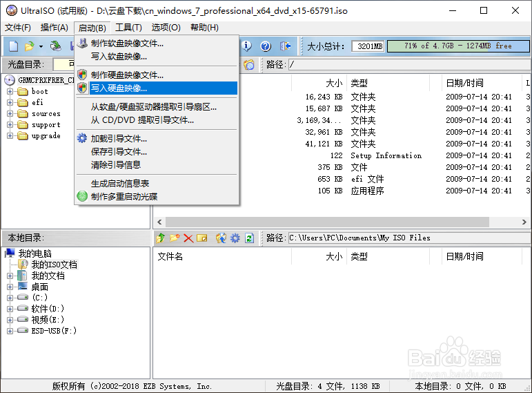Choose 从 CD/DVD 提取引导文件... entry
This screenshot has width=532, height=393.
coord(157,120)
